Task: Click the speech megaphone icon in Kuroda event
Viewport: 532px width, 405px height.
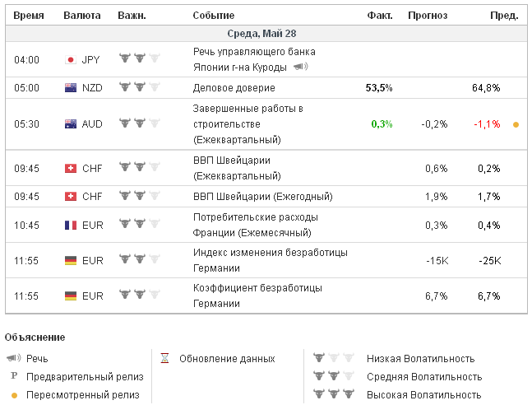Action: click(300, 67)
